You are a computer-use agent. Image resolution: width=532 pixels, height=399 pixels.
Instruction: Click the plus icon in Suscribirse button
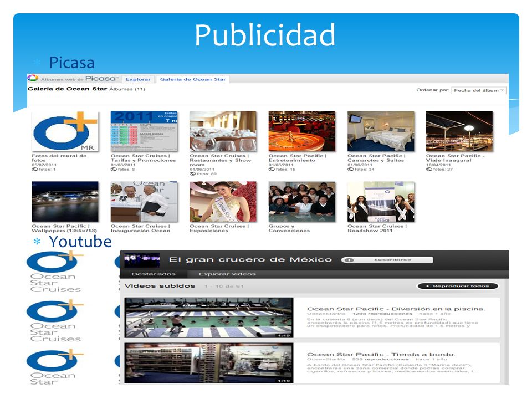click(350, 260)
